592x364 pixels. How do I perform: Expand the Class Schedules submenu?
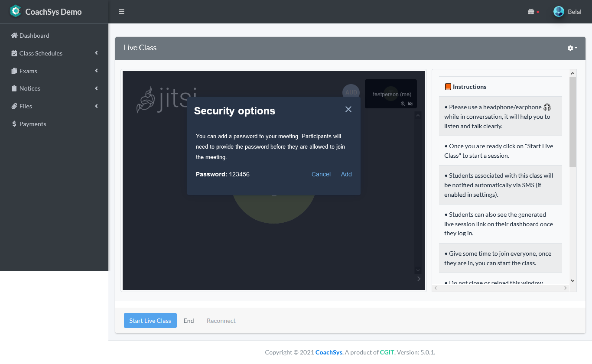96,53
